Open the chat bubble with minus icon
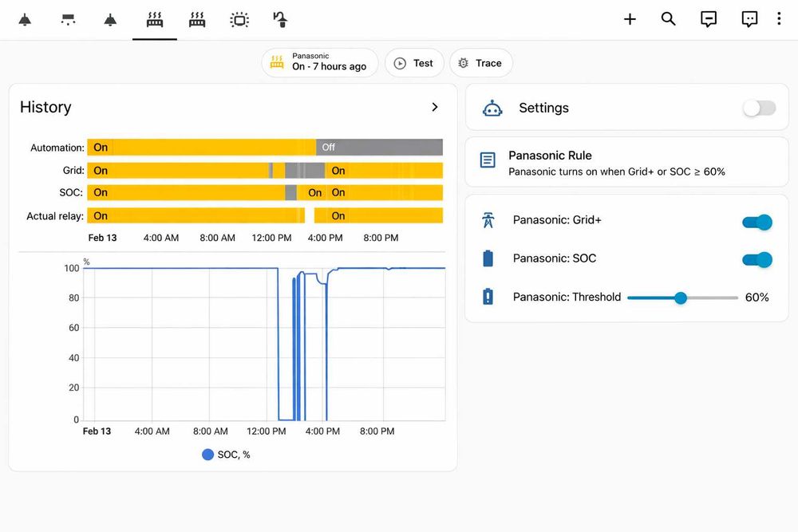Image resolution: width=798 pixels, height=532 pixels. [709, 19]
